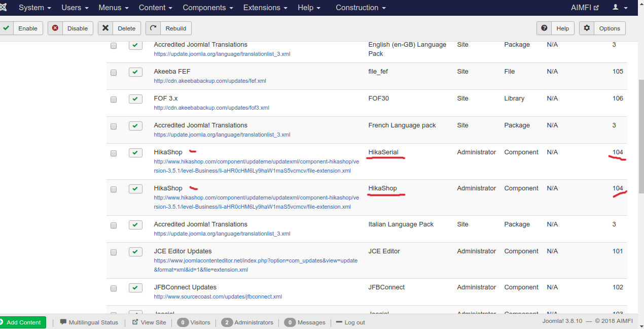Image resolution: width=644 pixels, height=329 pixels.
Task: Tick the checkbox for Italian Language Pack
Action: [114, 225]
